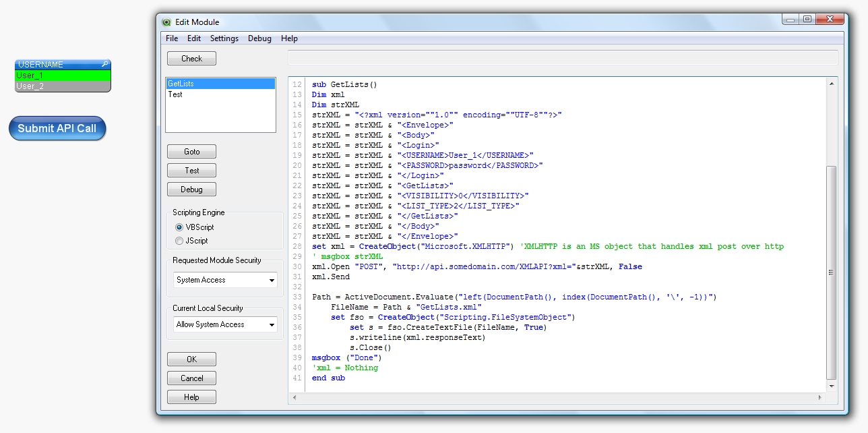This screenshot has width=868, height=433.
Task: Maximize the Edit Module window
Action: tap(807, 20)
